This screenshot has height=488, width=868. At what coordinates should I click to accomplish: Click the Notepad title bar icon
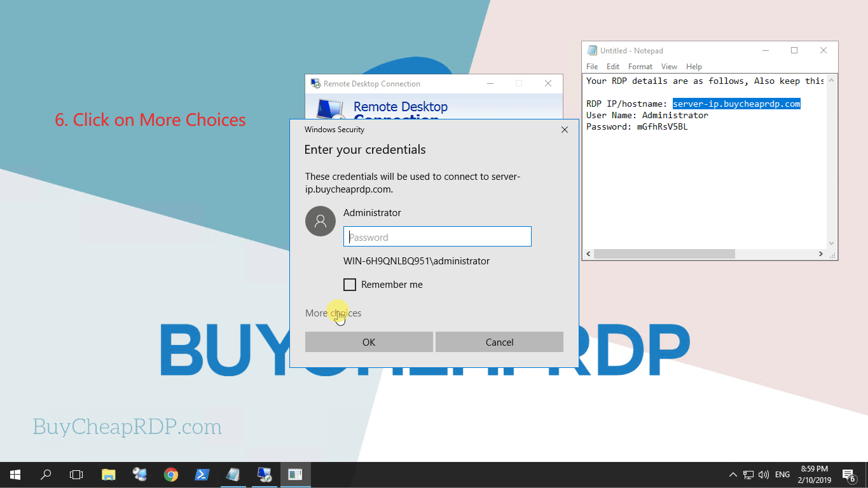point(592,51)
